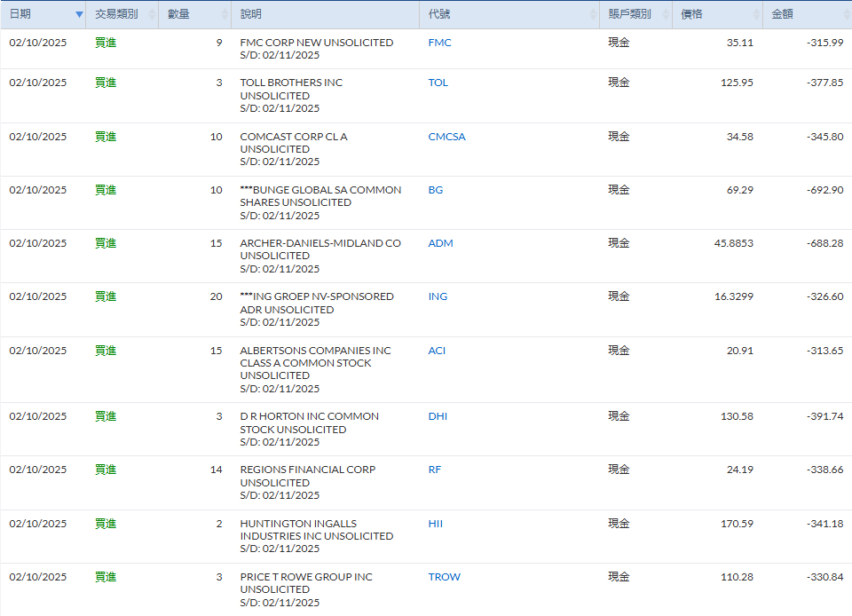Click the 'D R HORTON INC COMMON' description
Viewport: 852px width, 616px height.
pyautogui.click(x=309, y=416)
